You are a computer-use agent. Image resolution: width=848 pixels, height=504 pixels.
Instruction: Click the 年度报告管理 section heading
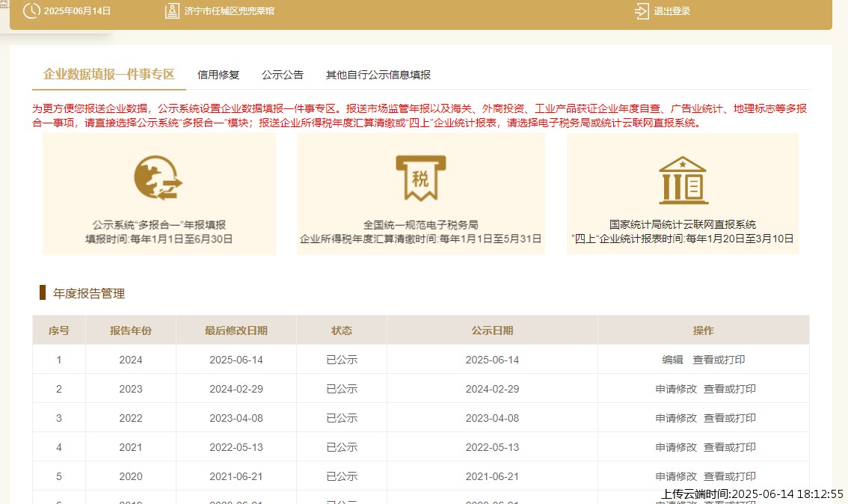pyautogui.click(x=89, y=294)
